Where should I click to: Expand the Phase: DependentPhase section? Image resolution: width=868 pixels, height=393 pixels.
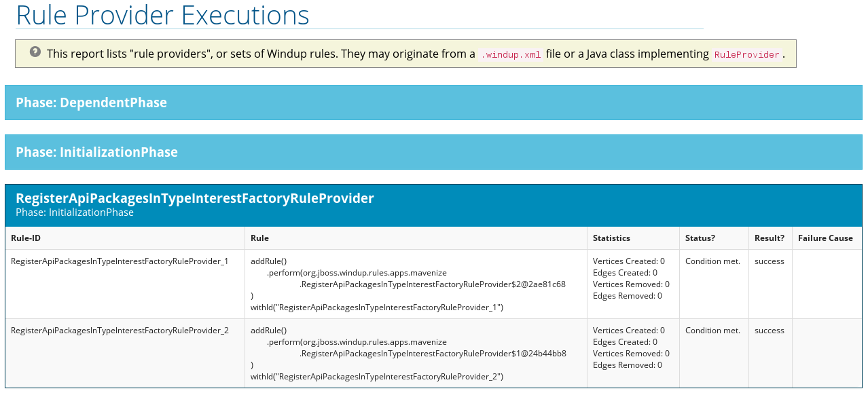[113, 102]
